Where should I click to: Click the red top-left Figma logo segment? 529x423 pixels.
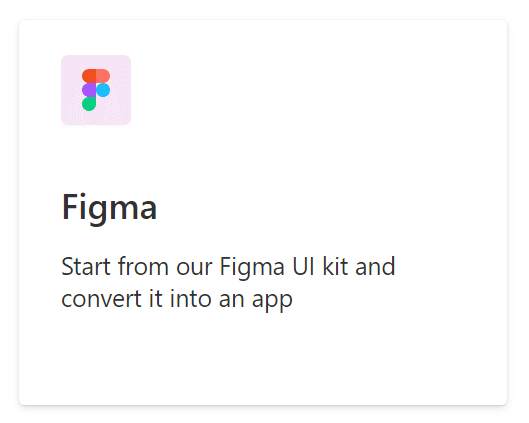[x=89, y=76]
